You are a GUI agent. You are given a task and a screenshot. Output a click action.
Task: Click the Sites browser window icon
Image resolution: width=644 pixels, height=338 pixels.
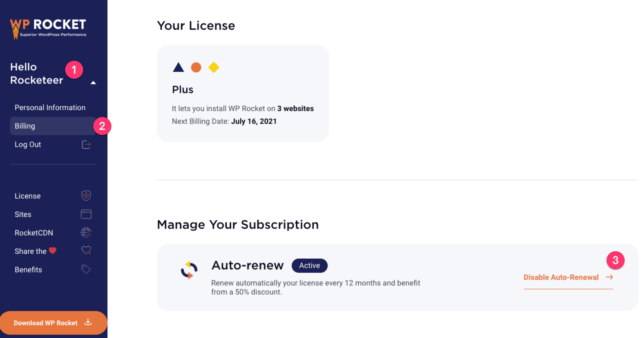pos(86,214)
